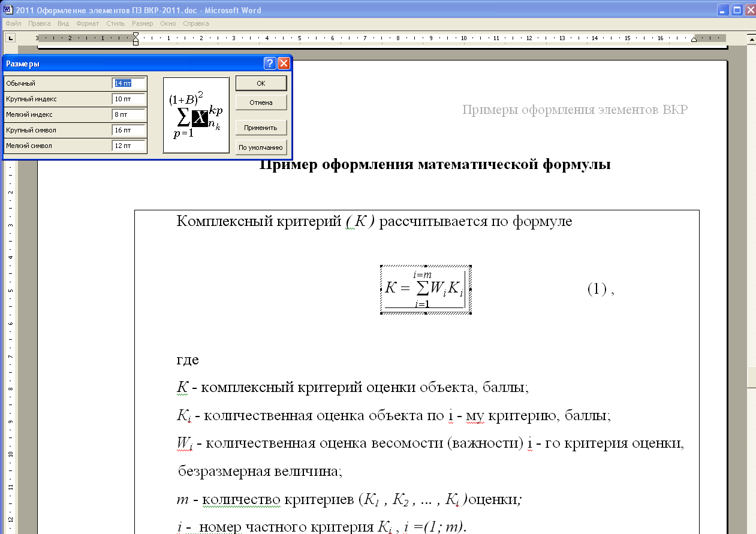Maximize the Microsoft Word window
Viewport: 756px width, 534px height.
[x=737, y=10]
